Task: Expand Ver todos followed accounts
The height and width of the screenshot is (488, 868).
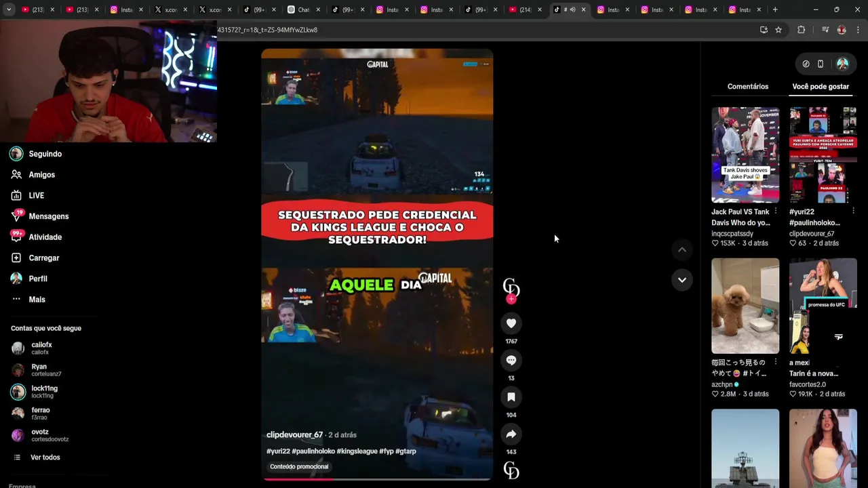Action: coord(37,457)
